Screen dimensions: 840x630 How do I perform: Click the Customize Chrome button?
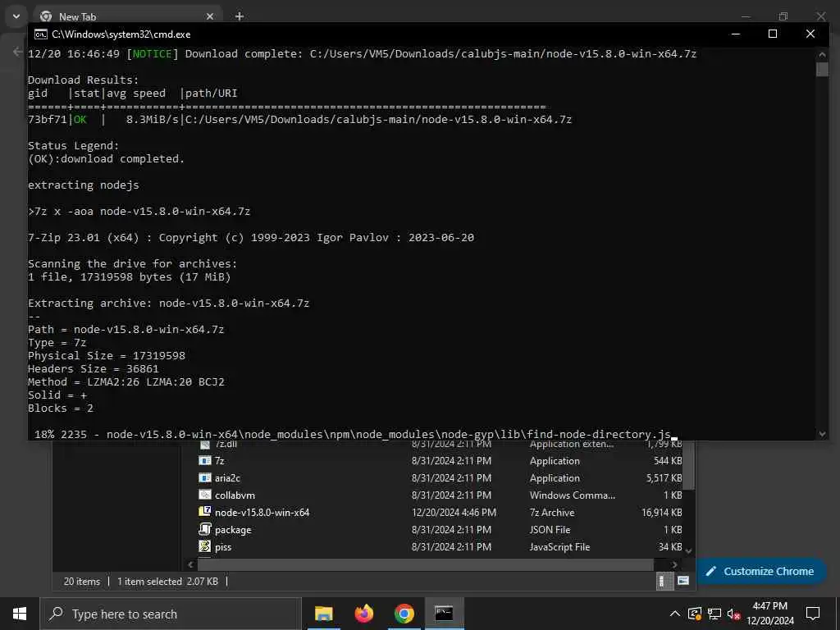point(760,572)
